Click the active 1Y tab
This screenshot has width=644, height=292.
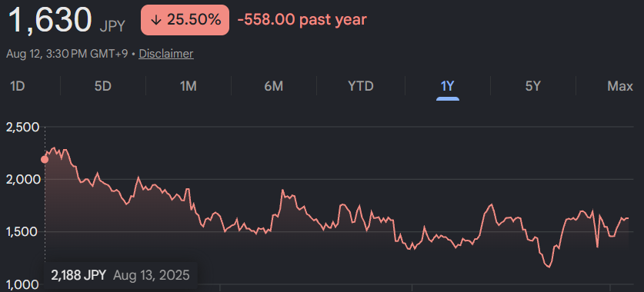click(447, 87)
